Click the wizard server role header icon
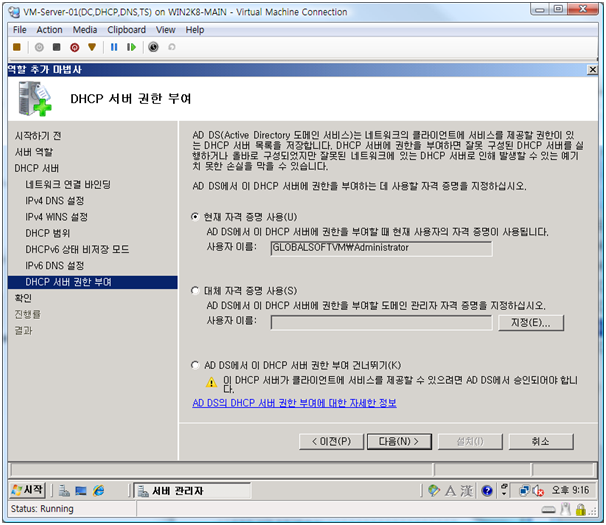606x525 pixels. [35, 99]
